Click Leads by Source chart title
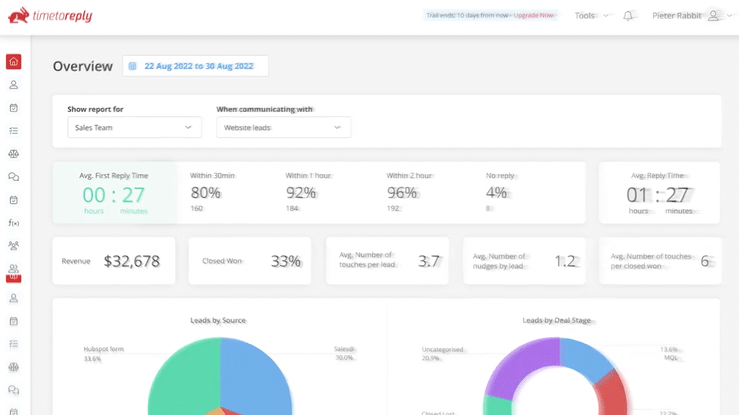 coord(218,320)
